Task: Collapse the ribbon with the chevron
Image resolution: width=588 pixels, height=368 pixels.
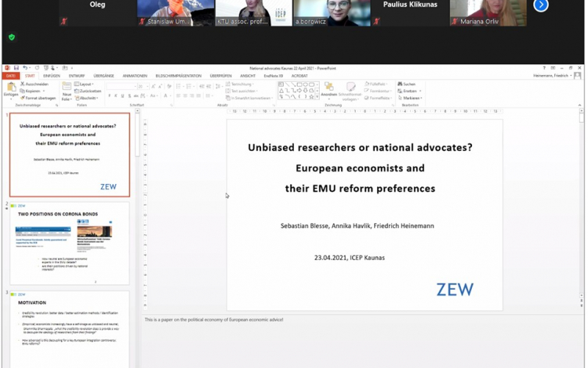Action: 579,105
